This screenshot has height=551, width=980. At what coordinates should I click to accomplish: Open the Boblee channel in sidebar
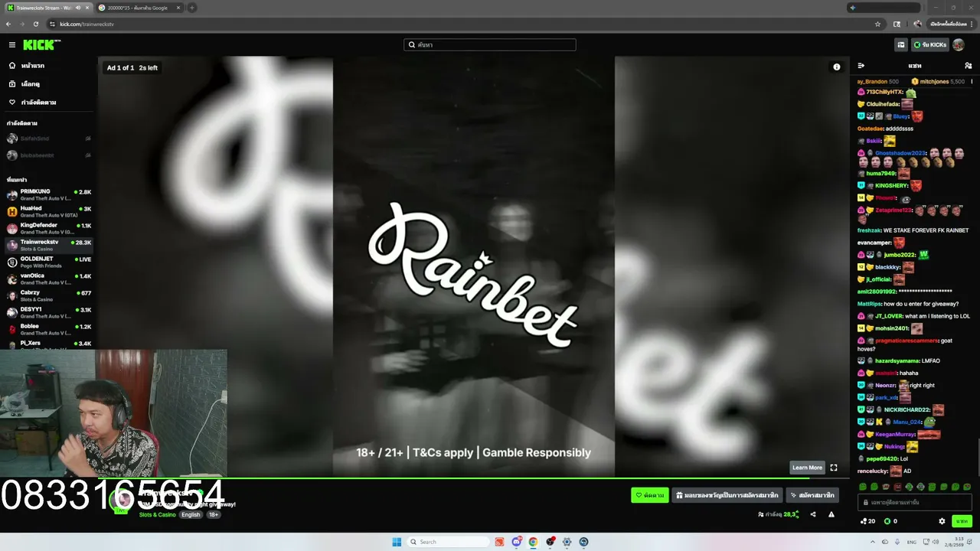coord(48,329)
